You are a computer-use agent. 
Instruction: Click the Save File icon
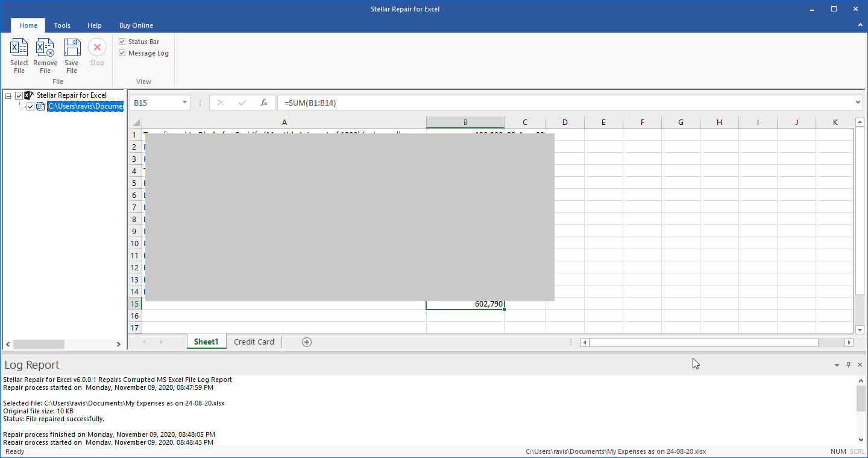(72, 48)
